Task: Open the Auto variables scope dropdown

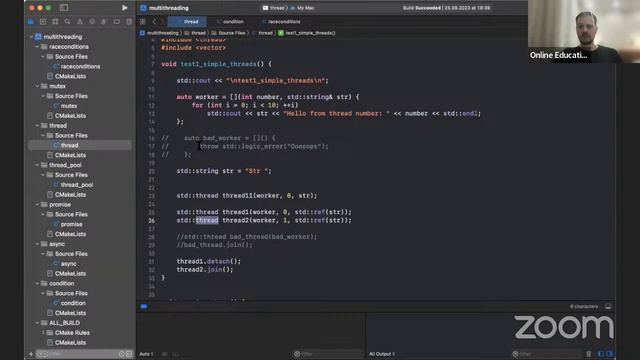Action: click(147, 354)
